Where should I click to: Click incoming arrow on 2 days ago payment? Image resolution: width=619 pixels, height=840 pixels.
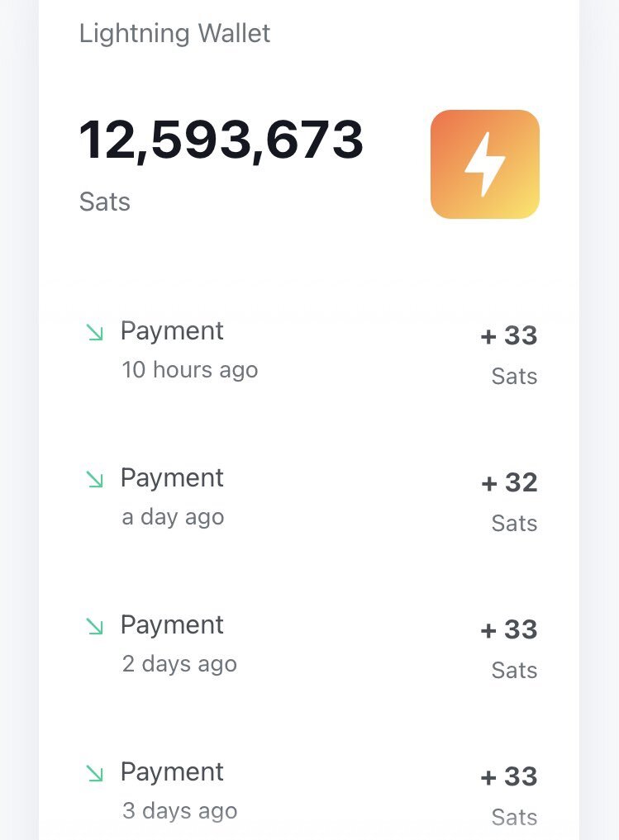click(x=95, y=626)
